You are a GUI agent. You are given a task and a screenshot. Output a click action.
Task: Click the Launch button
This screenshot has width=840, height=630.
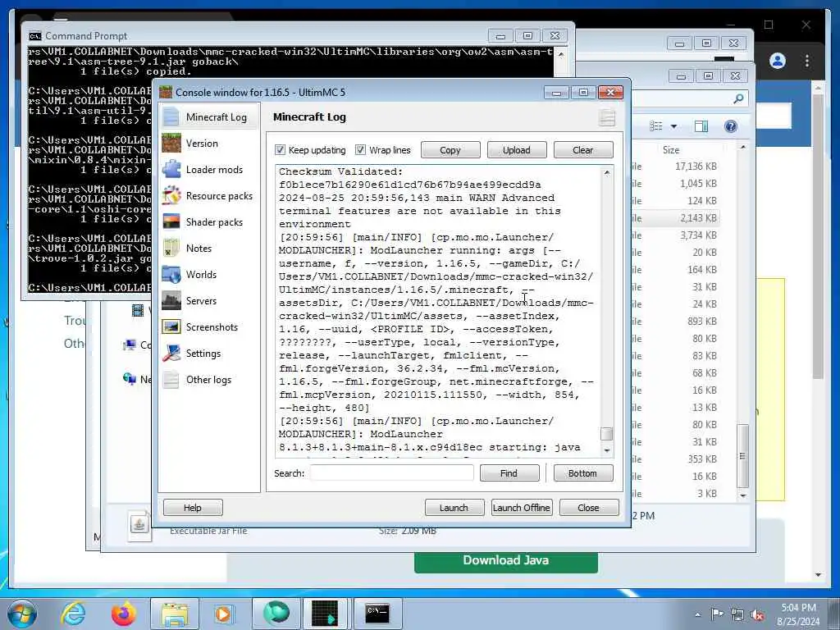(x=454, y=507)
